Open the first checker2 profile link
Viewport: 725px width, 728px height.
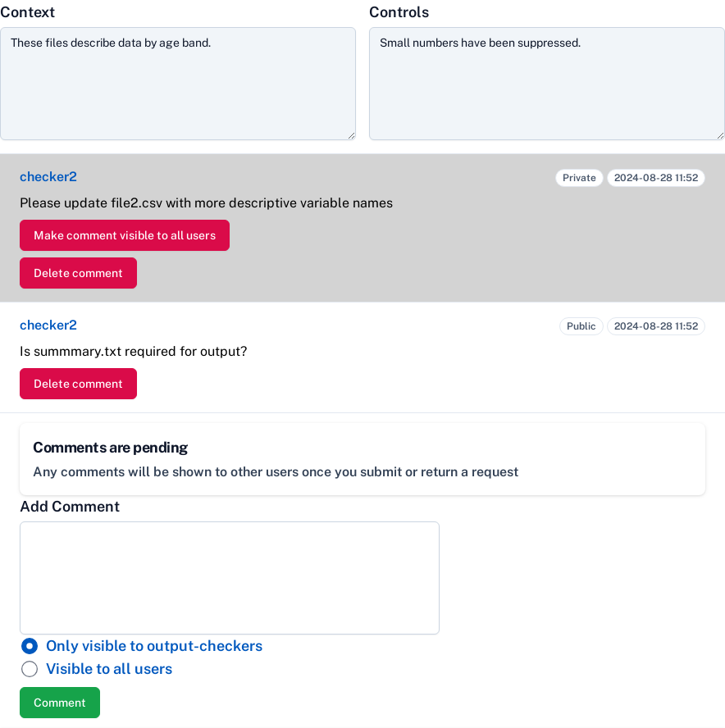tap(48, 177)
